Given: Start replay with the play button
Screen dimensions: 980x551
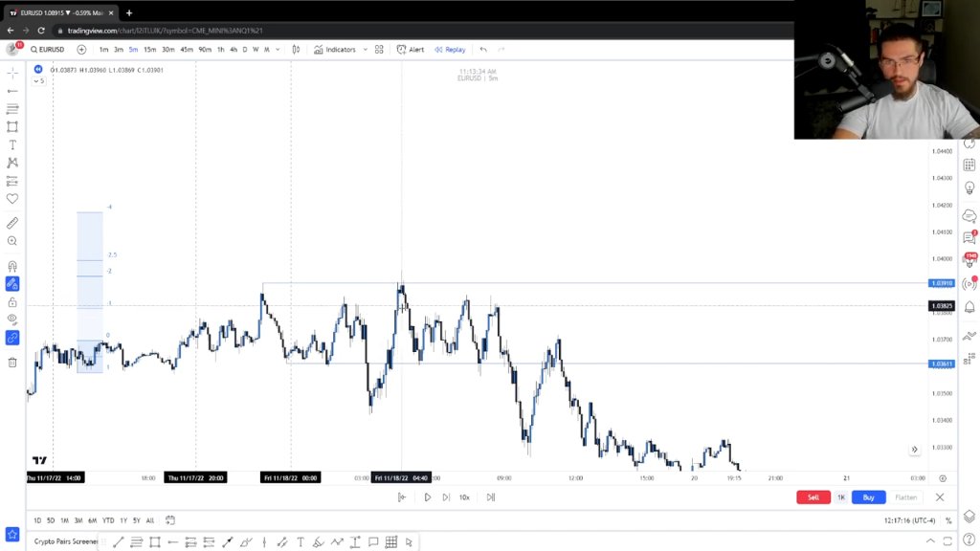Looking at the screenshot, I should point(428,497).
